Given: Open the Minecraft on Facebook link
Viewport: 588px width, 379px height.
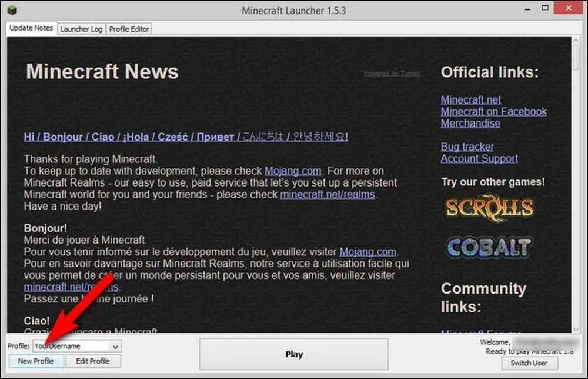Looking at the screenshot, I should (x=493, y=111).
